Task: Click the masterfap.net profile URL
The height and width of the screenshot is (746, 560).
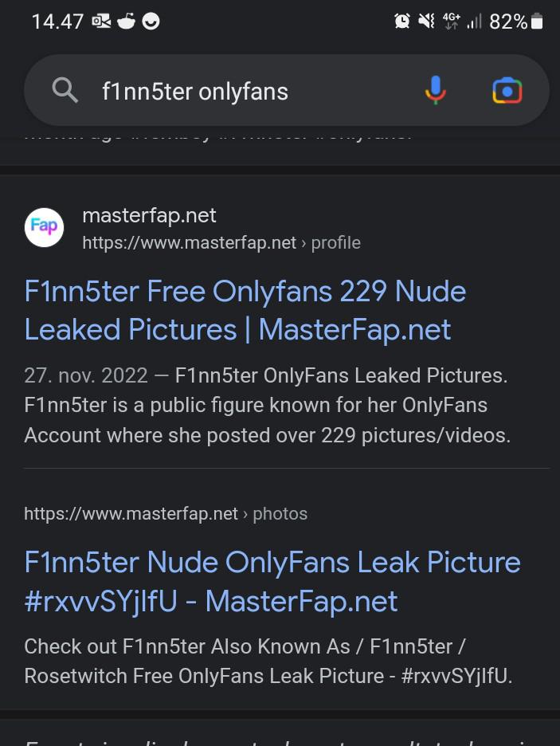Action: click(x=189, y=242)
